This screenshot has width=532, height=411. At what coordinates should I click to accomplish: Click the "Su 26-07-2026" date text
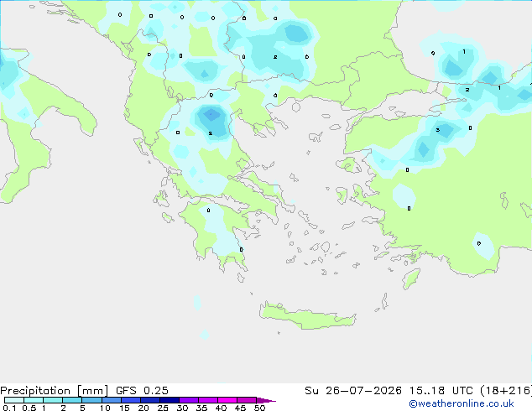click(x=353, y=391)
